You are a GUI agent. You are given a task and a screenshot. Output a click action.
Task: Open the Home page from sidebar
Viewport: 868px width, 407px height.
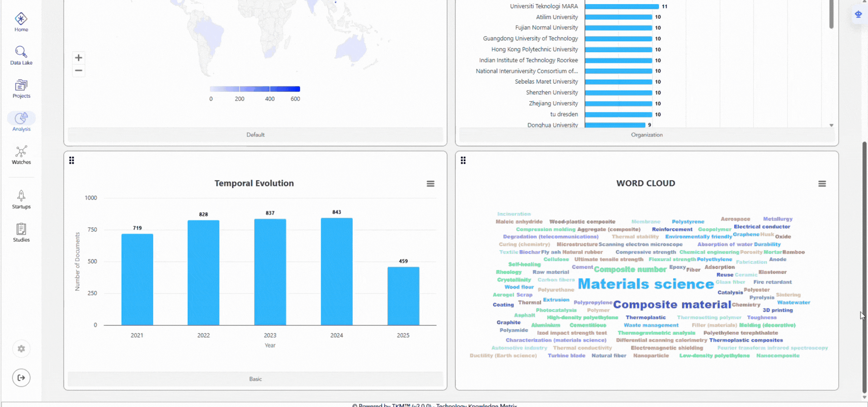21,21
